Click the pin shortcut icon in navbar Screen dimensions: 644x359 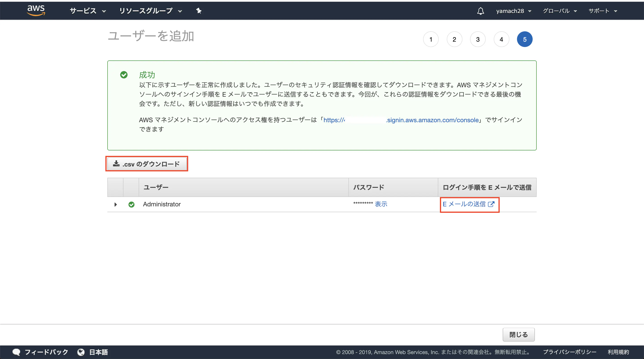click(199, 11)
